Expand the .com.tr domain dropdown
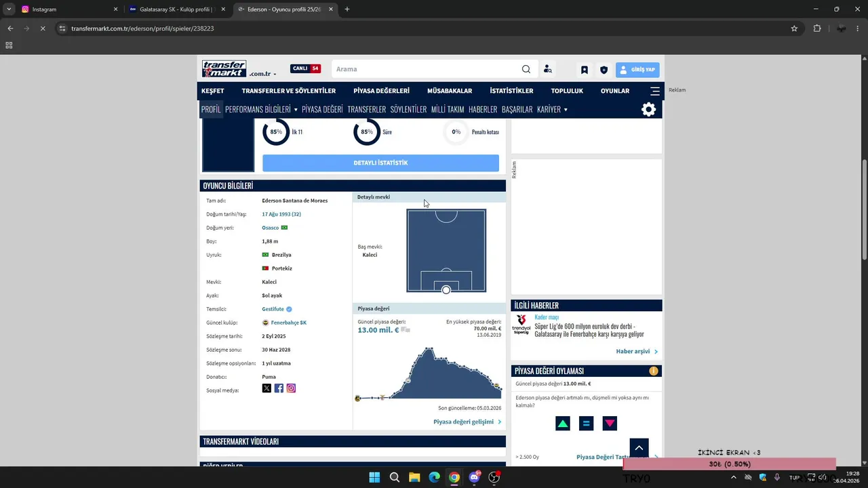 click(x=262, y=74)
